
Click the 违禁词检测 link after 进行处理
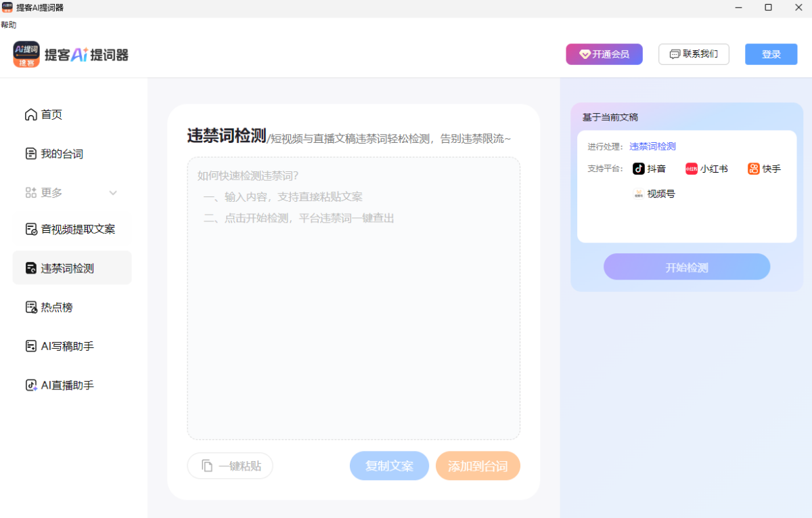pos(652,146)
